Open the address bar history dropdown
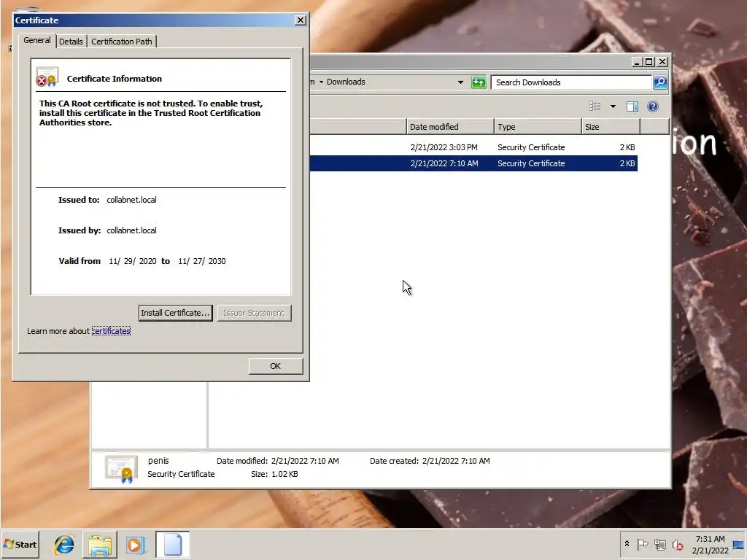747x560 pixels. coord(460,82)
